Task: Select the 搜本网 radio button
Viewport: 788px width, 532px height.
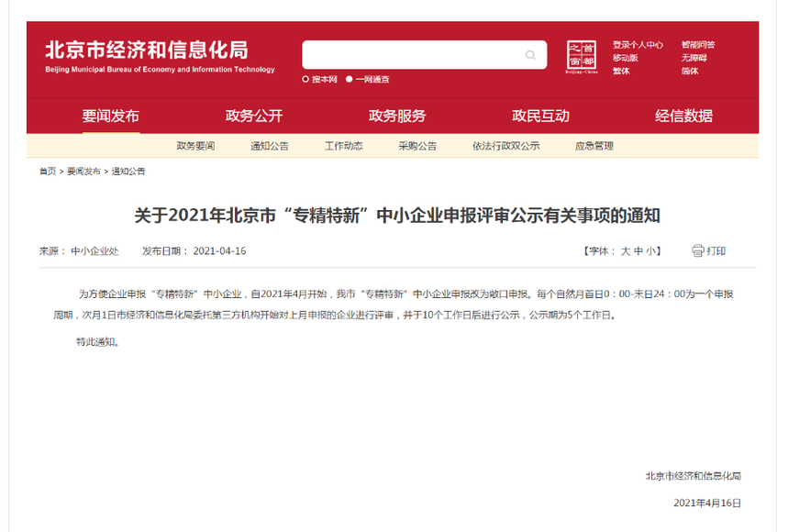Action: [x=305, y=80]
